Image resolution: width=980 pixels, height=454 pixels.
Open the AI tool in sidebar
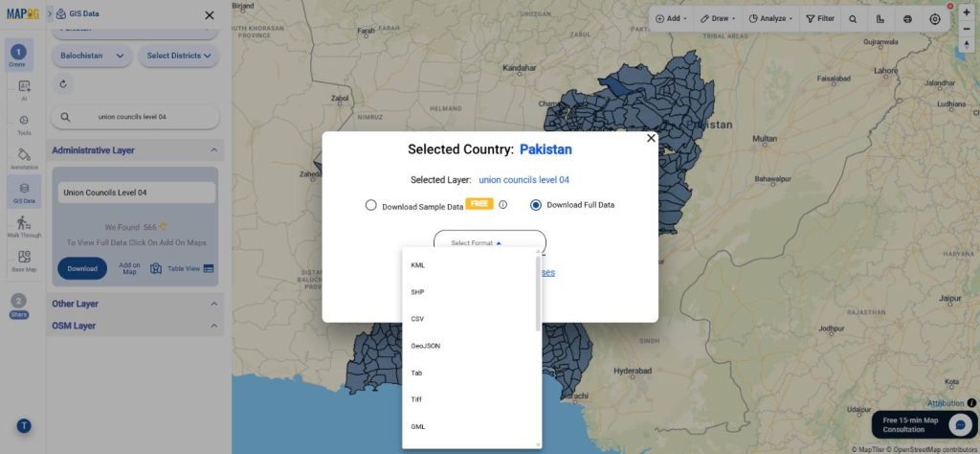pos(24,90)
